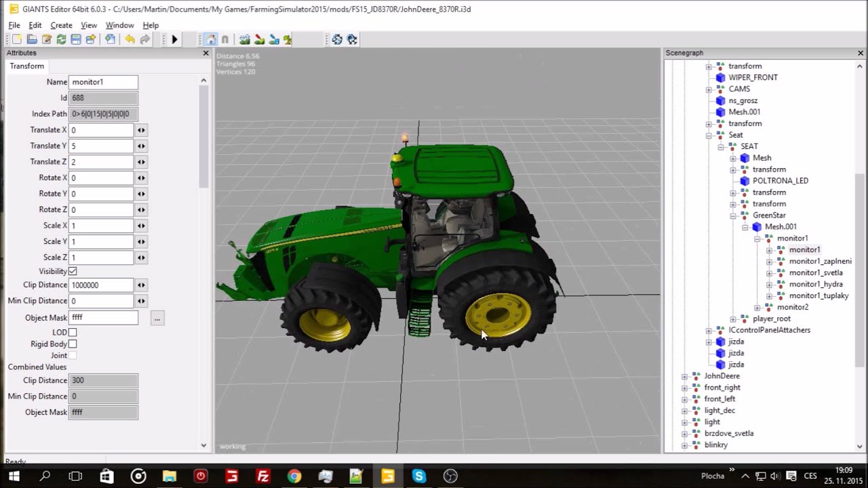Collapse the GreenStar tree node
This screenshot has height=488, width=868.
pyautogui.click(x=733, y=216)
